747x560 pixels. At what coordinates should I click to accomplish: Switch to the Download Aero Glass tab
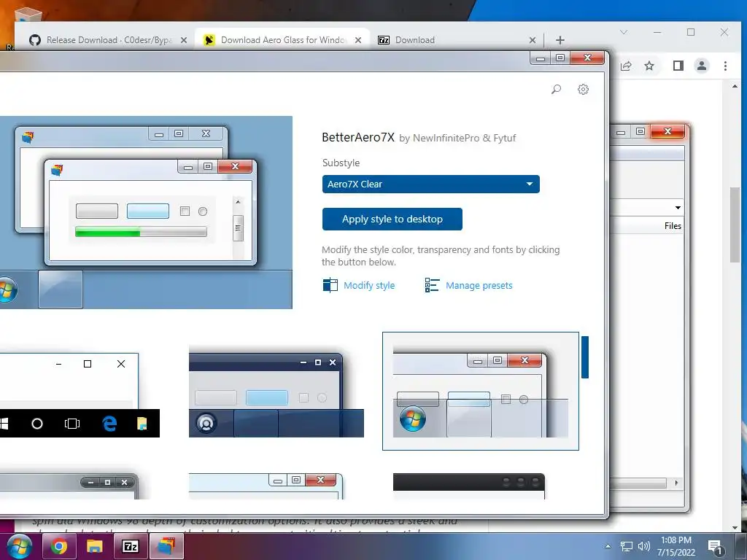point(282,40)
